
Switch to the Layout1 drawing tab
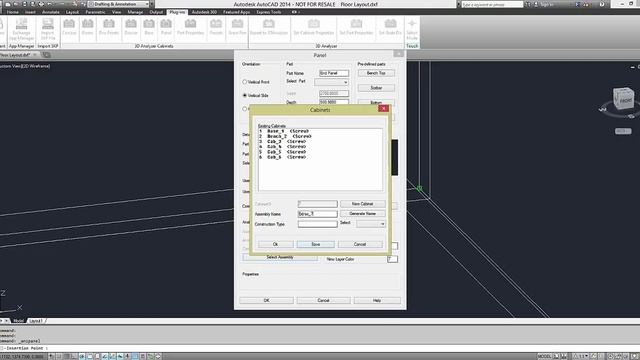(36, 321)
